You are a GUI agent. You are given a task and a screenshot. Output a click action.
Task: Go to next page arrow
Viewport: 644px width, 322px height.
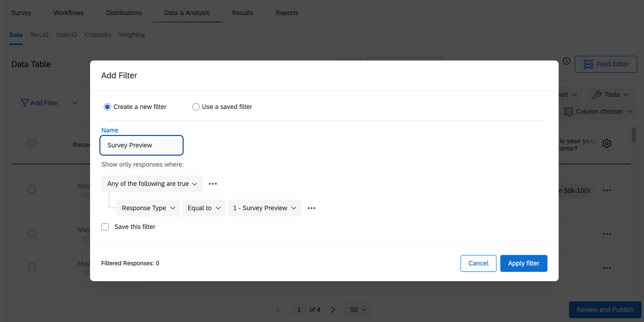click(333, 310)
